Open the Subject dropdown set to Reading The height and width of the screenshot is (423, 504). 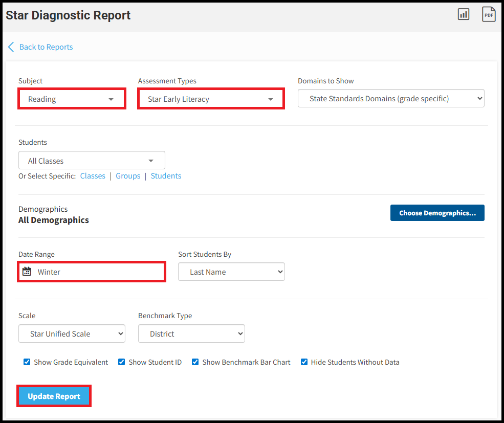72,99
